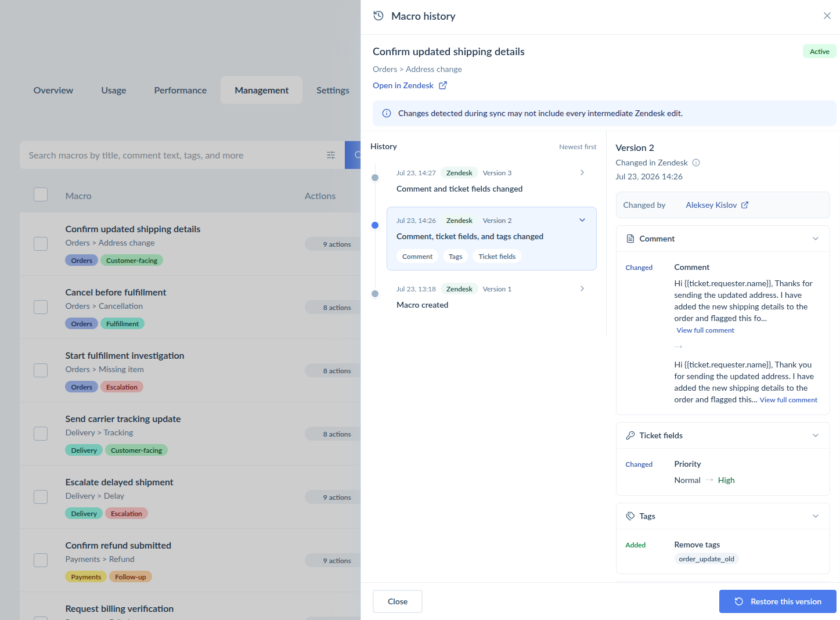Screen dimensions: 840x620
Task: Expand the Version 1 history entry
Action: pyautogui.click(x=582, y=289)
